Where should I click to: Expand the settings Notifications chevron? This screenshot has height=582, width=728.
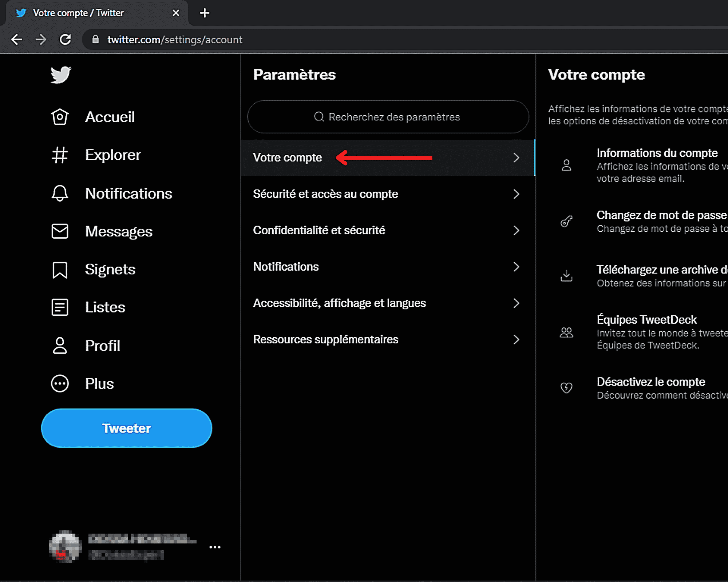click(x=516, y=267)
